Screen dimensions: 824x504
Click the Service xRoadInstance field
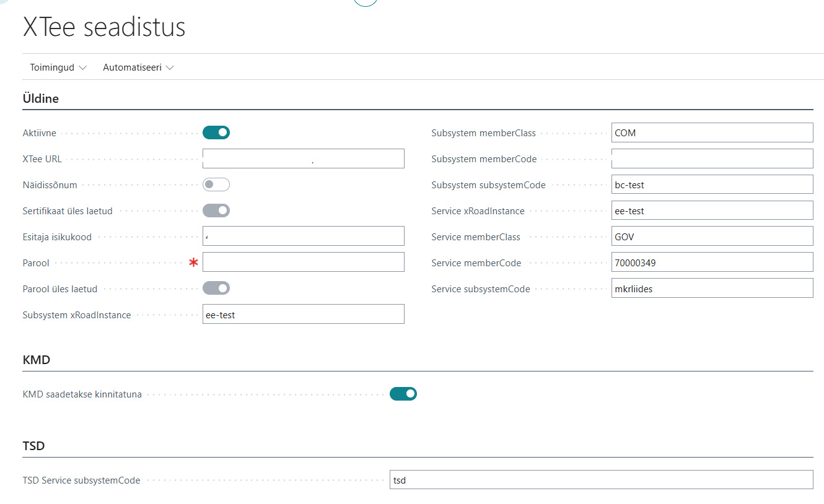[711, 211]
